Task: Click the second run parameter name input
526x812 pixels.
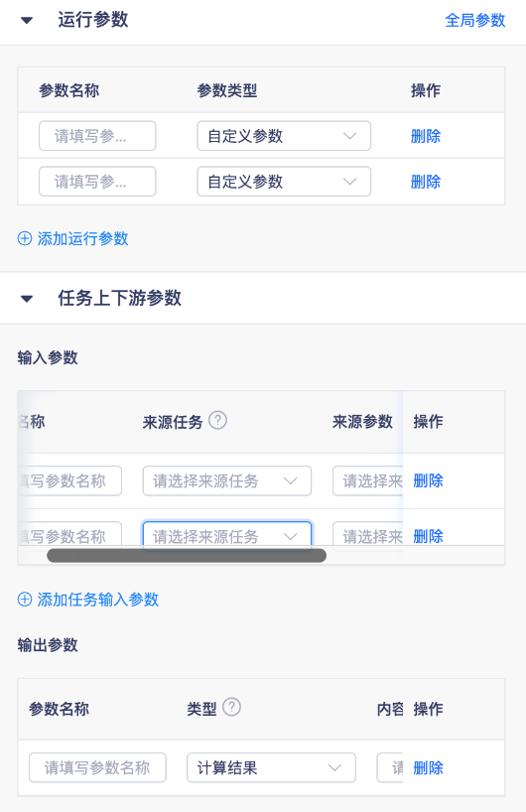Action: tap(97, 182)
